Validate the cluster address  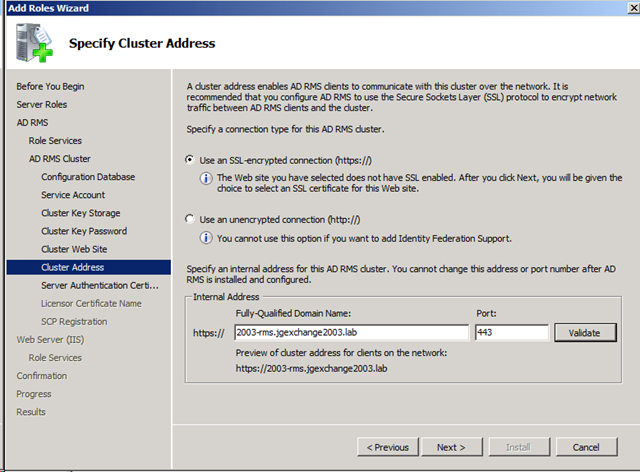pyautogui.click(x=585, y=333)
